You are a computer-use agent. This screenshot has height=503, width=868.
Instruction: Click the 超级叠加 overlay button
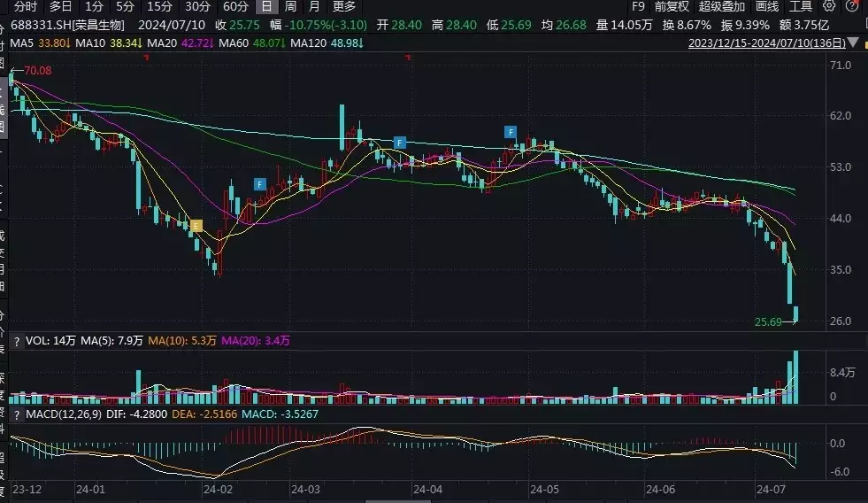point(722,7)
